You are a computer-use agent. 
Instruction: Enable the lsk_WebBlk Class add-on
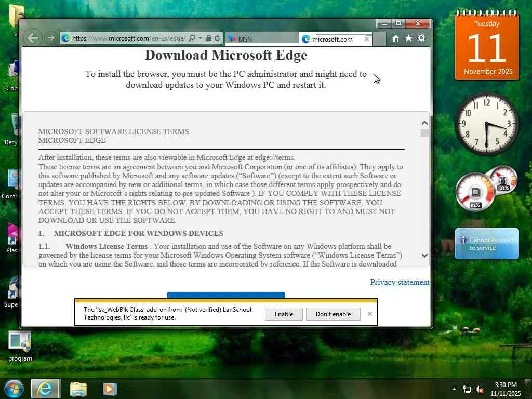284,314
